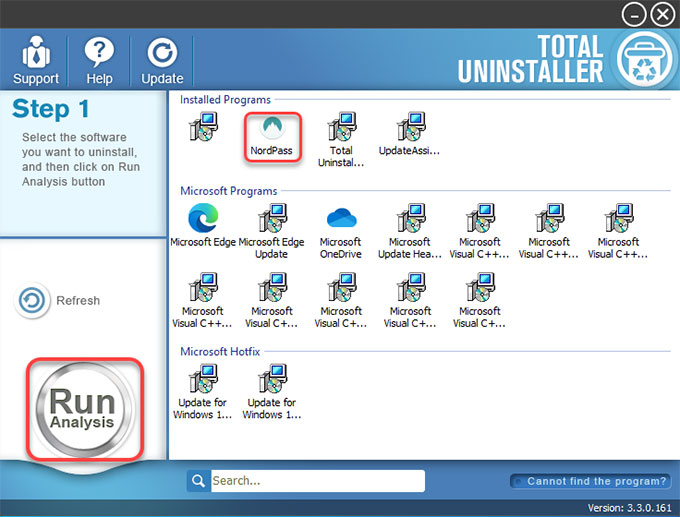Close the Total Uninstaller window

(x=663, y=15)
